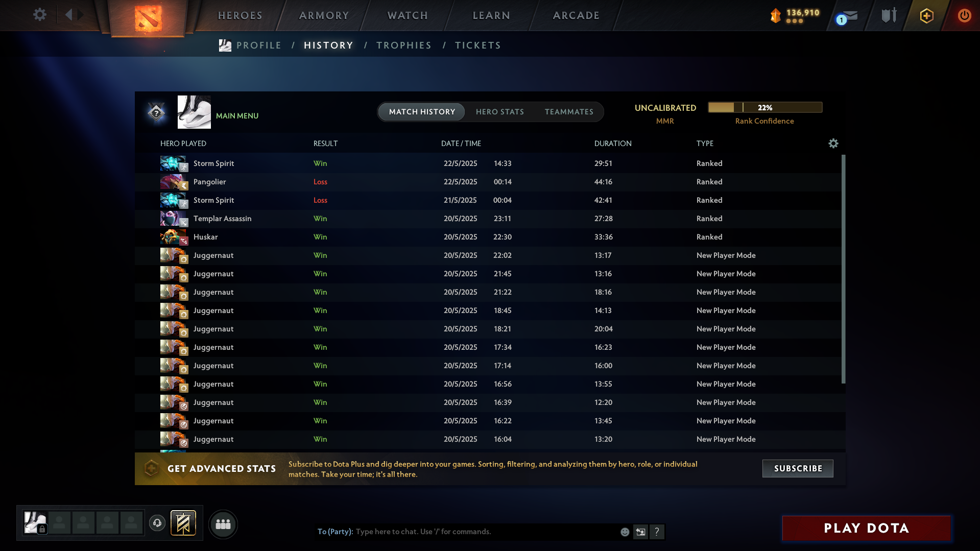Switch to the PROFILE tab
This screenshot has height=551, width=980.
point(259,45)
